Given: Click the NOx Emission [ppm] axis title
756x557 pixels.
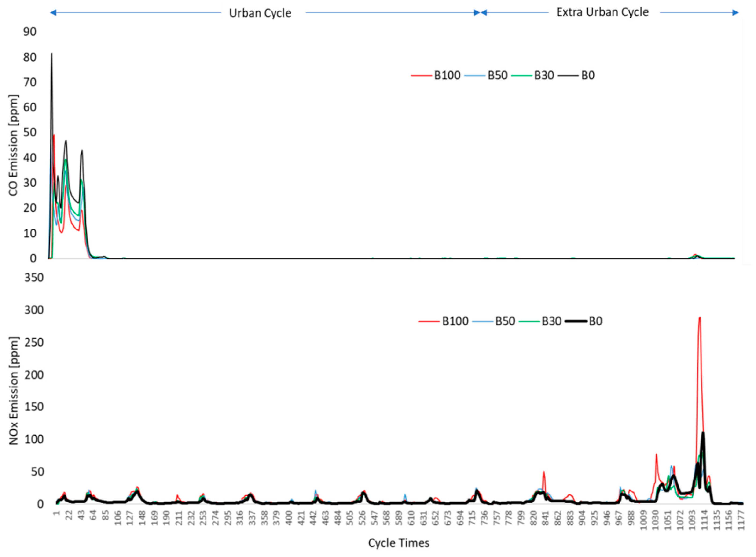Looking at the screenshot, I should (14, 391).
